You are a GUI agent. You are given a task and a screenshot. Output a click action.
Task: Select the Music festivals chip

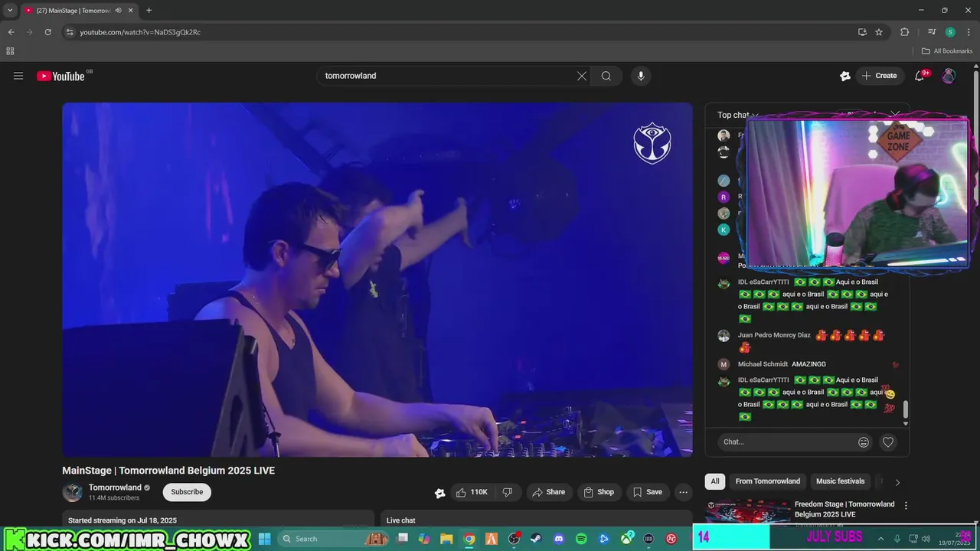tap(840, 481)
